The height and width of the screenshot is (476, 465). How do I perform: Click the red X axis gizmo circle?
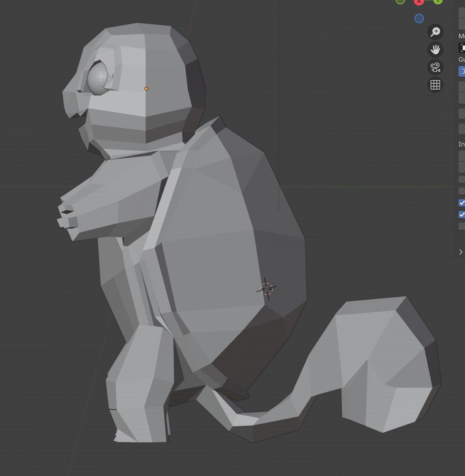click(x=419, y=2)
